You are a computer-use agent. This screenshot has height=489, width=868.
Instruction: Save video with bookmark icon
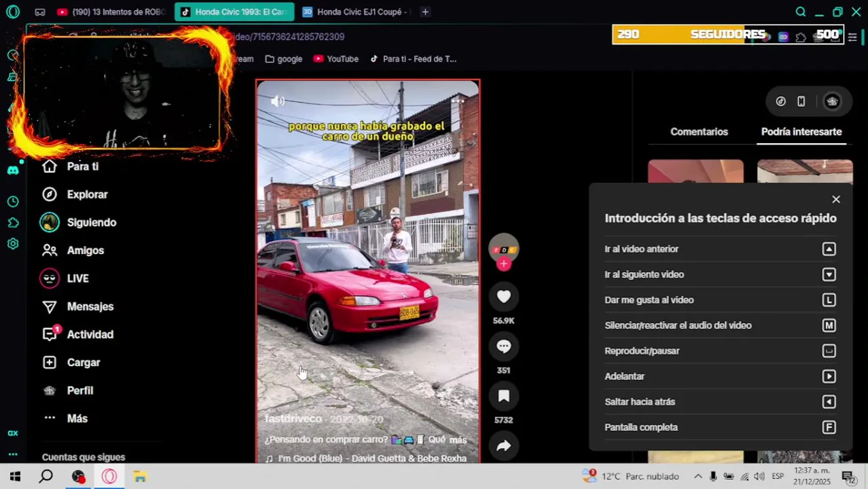[503, 396]
